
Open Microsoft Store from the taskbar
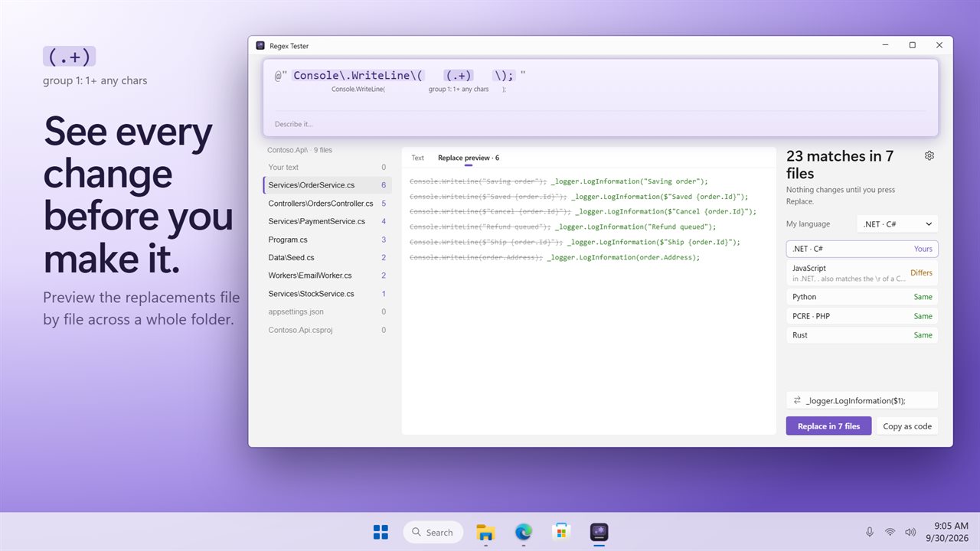(x=561, y=532)
